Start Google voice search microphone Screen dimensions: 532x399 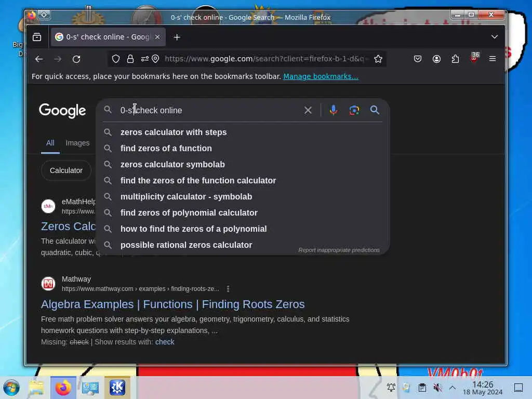click(x=334, y=110)
